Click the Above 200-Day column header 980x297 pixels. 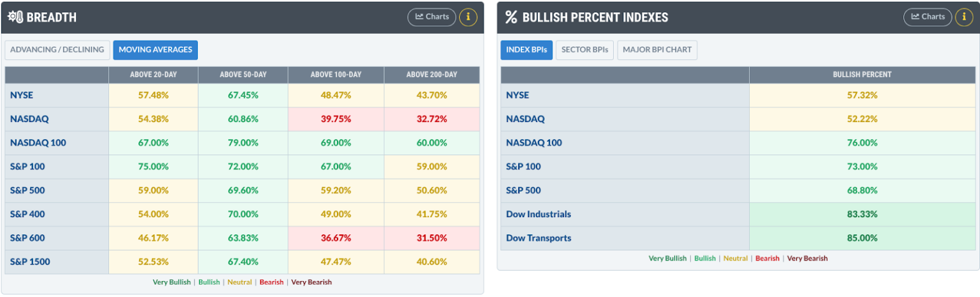(x=432, y=75)
